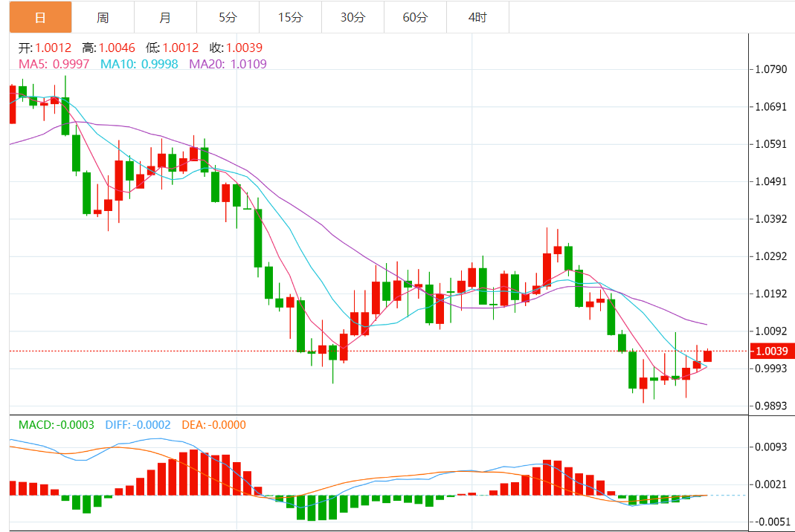This screenshot has height=532, width=795.
Task: Select the 周 weekly timeframe tab
Action: click(x=103, y=17)
